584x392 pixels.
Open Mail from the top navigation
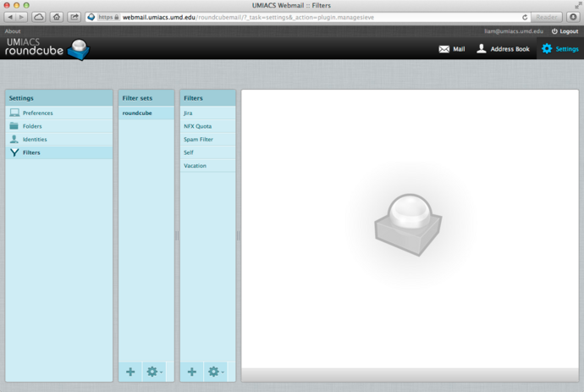452,49
